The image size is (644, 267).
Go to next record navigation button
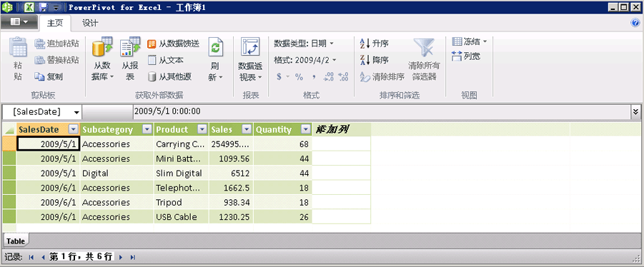tap(120, 257)
